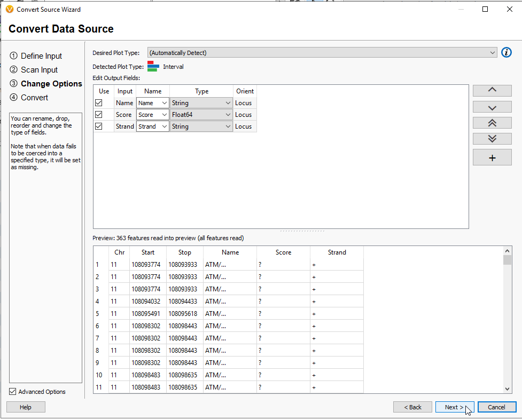Add a new output field with the plus button
Screen dimensions: 522x420
coord(492,157)
